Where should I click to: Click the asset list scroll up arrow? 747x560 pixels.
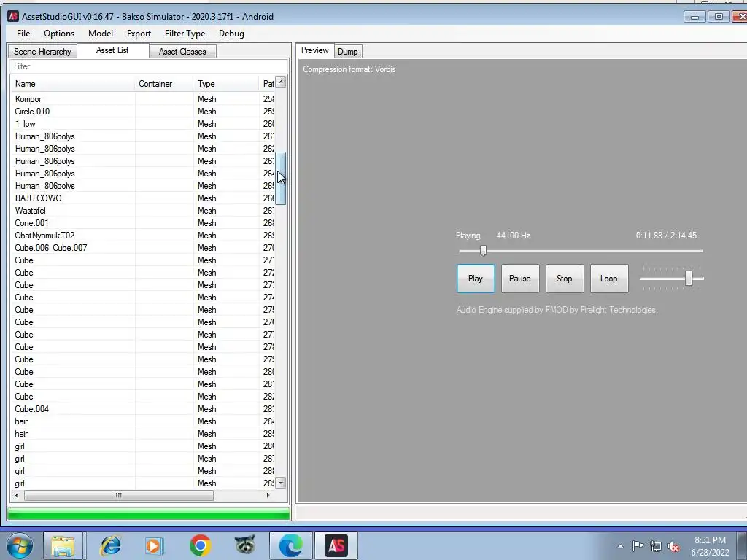click(281, 82)
